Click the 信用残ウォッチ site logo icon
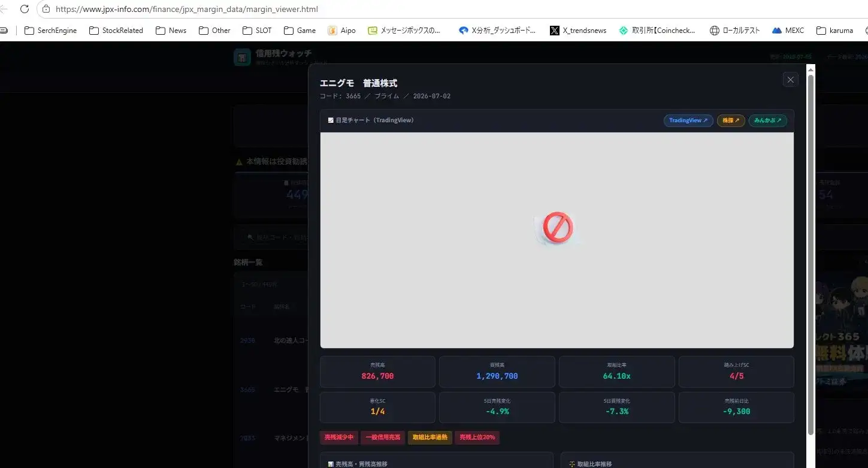This screenshot has height=468, width=868. (x=242, y=58)
